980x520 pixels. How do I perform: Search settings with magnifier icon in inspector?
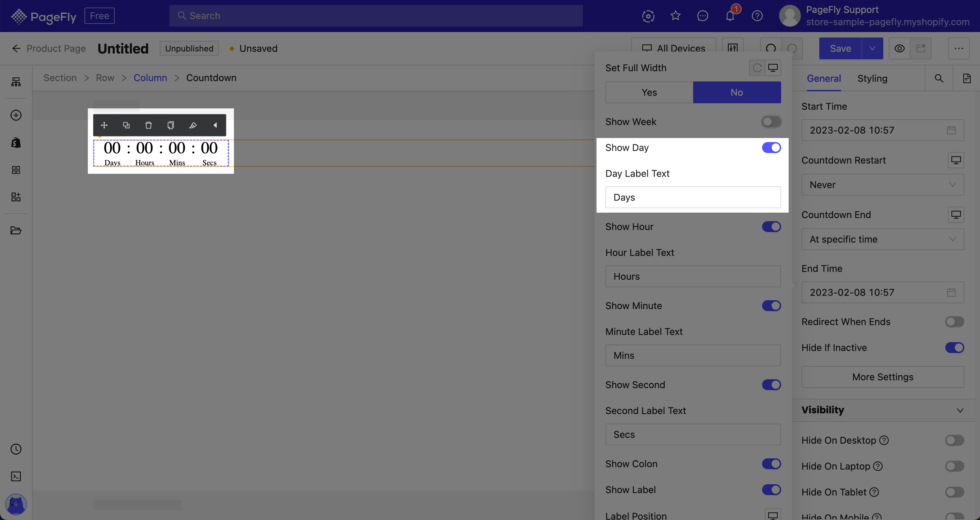939,78
